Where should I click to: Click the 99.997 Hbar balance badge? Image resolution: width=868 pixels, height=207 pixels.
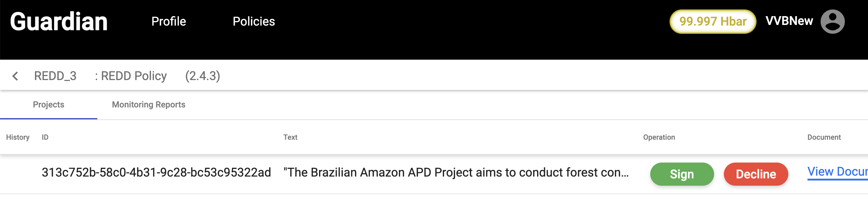[x=712, y=22]
